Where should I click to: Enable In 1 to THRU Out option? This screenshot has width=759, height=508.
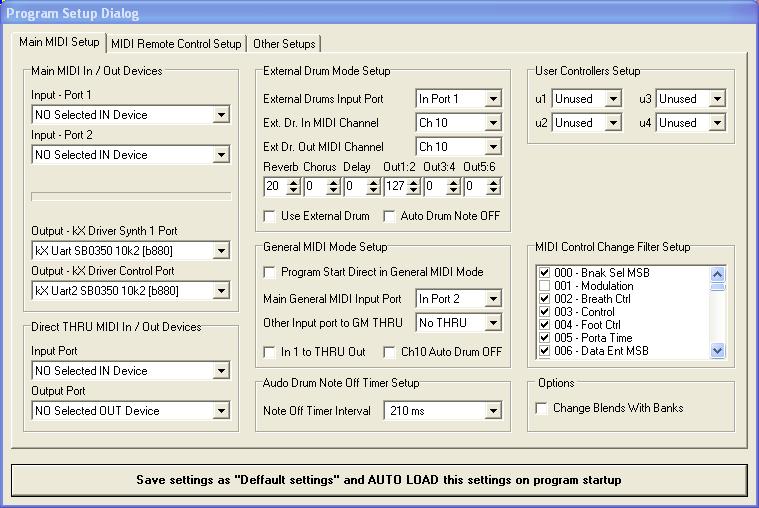(x=269, y=352)
